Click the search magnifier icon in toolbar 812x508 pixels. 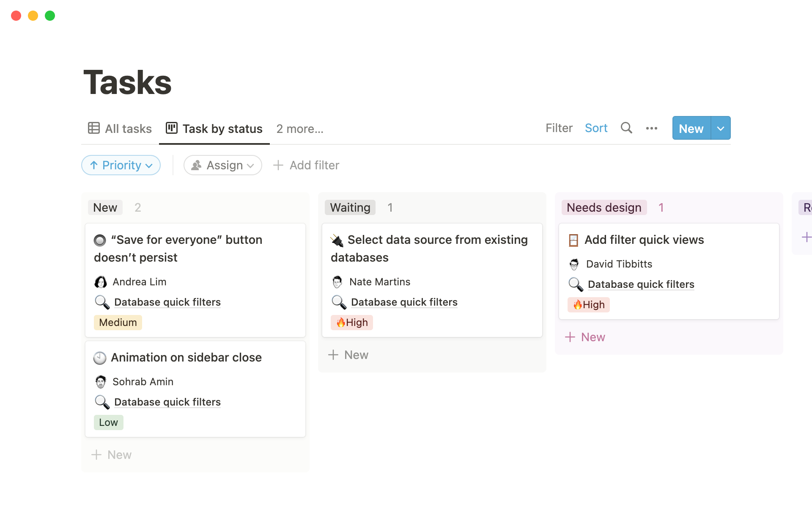tap(626, 128)
